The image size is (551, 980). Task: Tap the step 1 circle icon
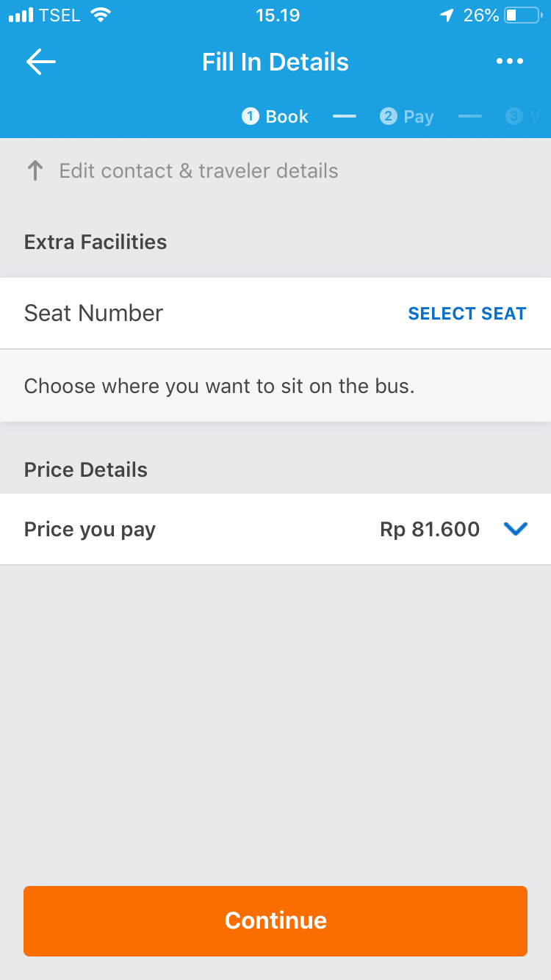[251, 117]
